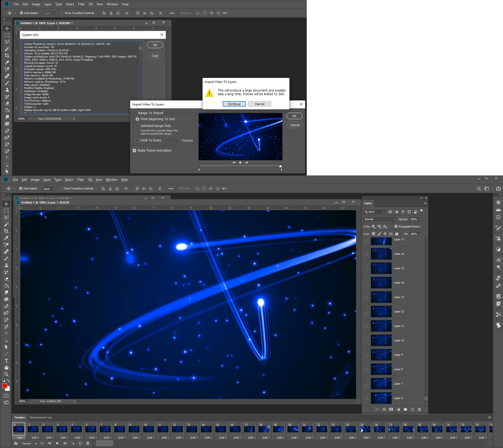Select the Crop tool
Screen dimensions: 503x448
click(x=7, y=231)
